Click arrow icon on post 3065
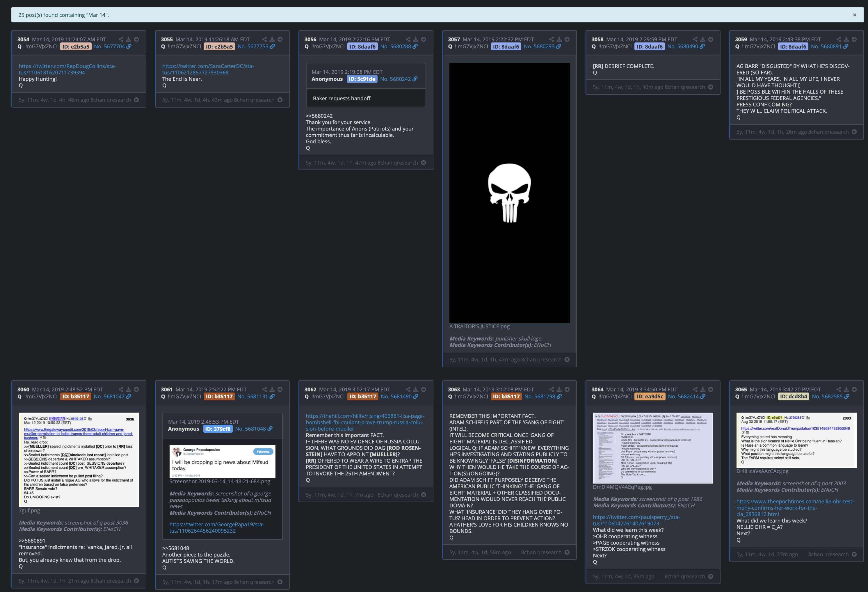Screen dimensions: 868x592 pos(854,389)
